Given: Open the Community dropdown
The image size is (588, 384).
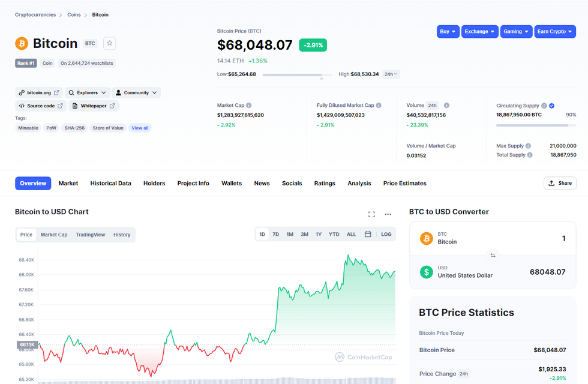Looking at the screenshot, I should pos(135,92).
